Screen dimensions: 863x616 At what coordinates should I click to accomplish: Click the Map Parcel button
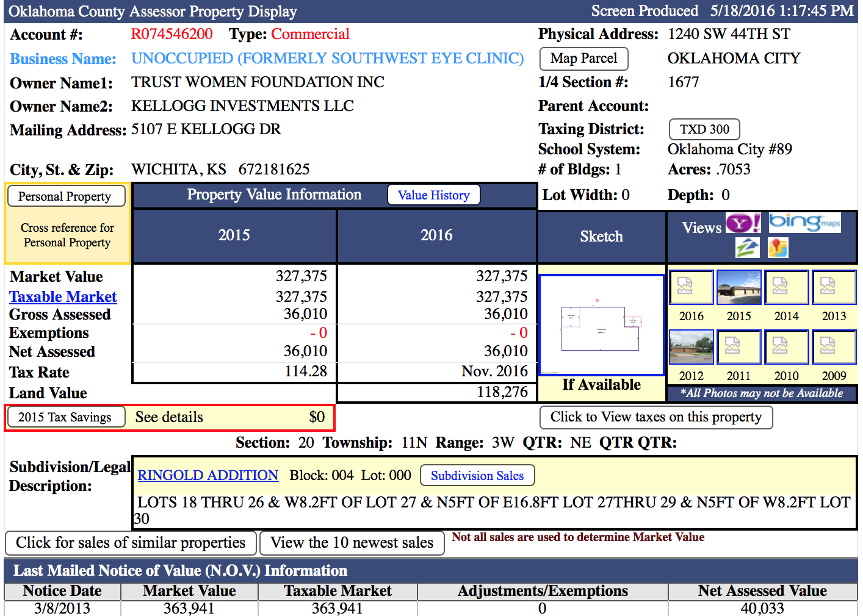pos(583,59)
